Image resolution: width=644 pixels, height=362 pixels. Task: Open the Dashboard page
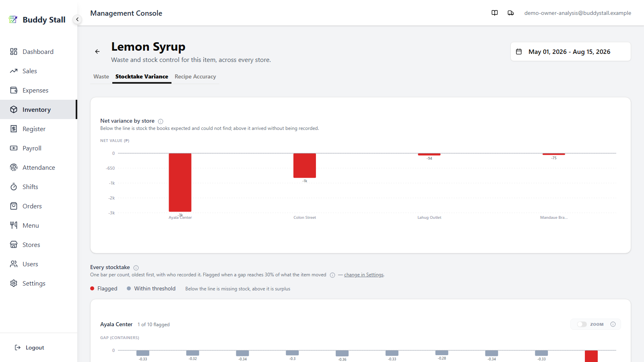tap(38, 51)
